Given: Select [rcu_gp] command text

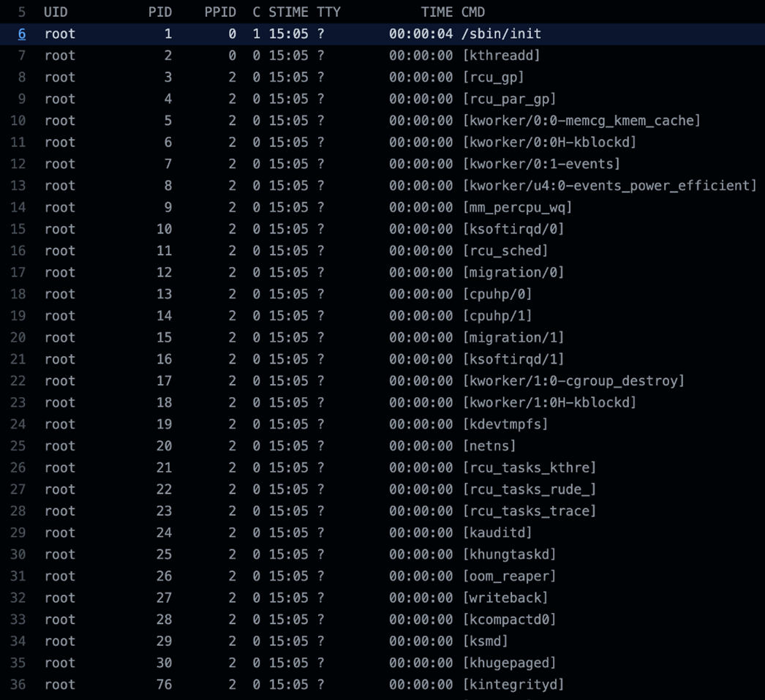Looking at the screenshot, I should point(493,77).
